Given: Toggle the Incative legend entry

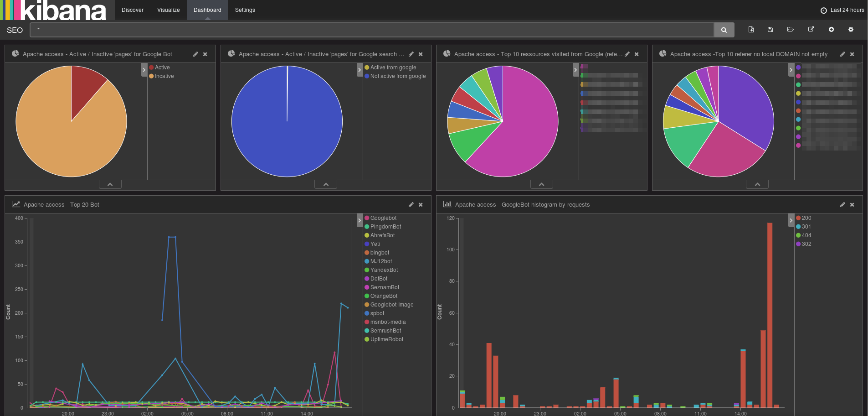Looking at the screenshot, I should [x=162, y=76].
